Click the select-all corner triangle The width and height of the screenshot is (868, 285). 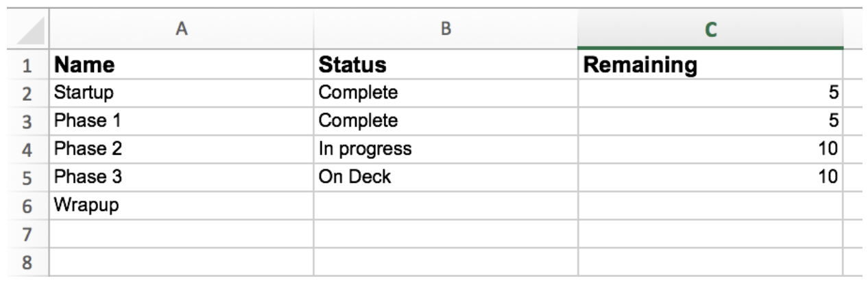coord(32,33)
